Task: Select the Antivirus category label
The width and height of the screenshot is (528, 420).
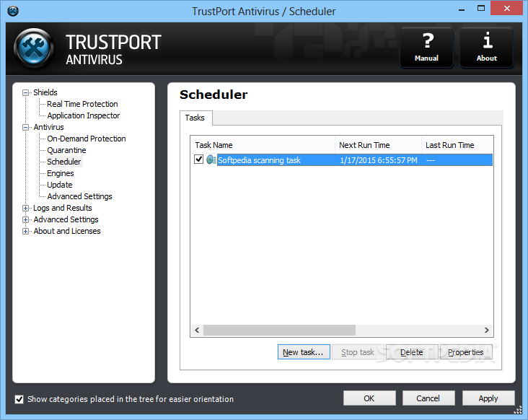Action: coord(49,127)
